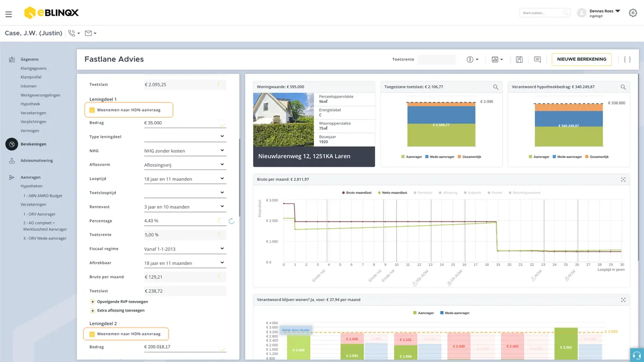Open the Fiscaal regime dropdown
The image size is (644, 362).
[x=185, y=249]
